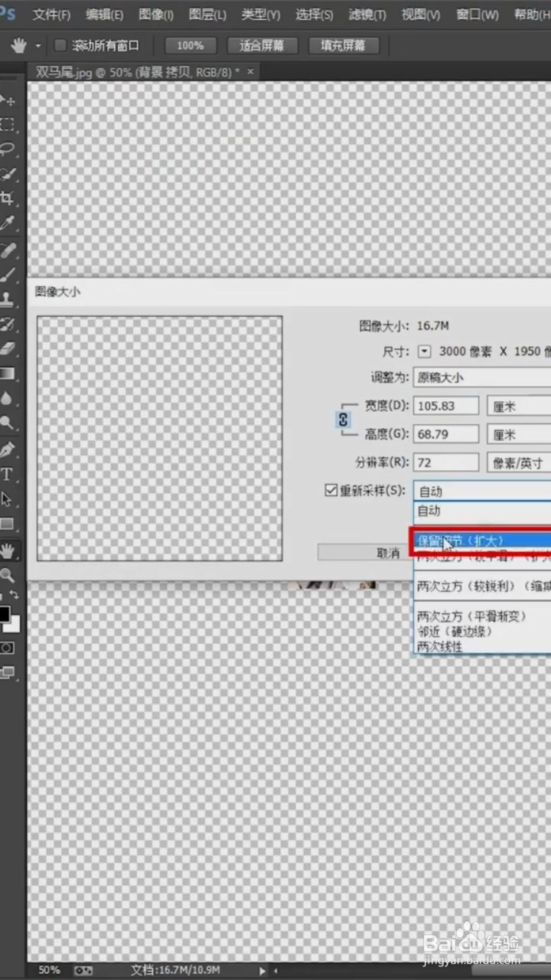
Task: Choose 邻近（硬边缘） resample option
Action: click(482, 632)
